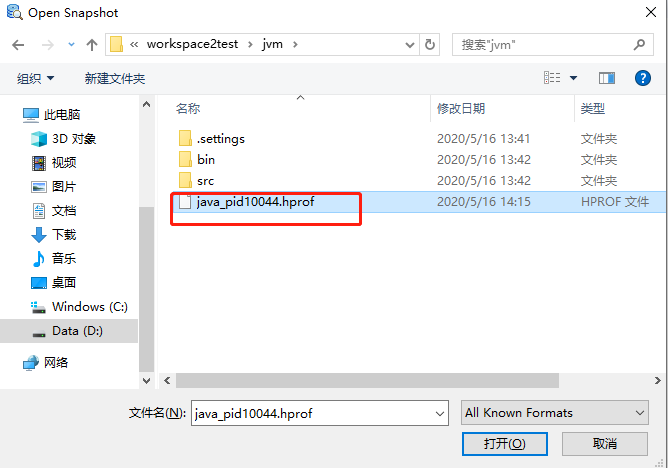Select the 下载 downloads folder
The image size is (668, 468).
tap(54, 234)
